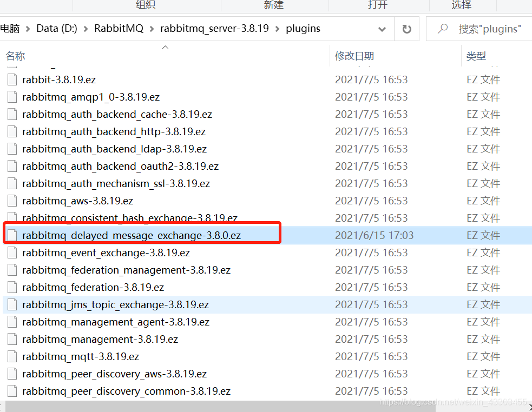This screenshot has width=532, height=412.
Task: Select rabbitmq_aws-3.8.19.ez file name
Action: (x=78, y=201)
